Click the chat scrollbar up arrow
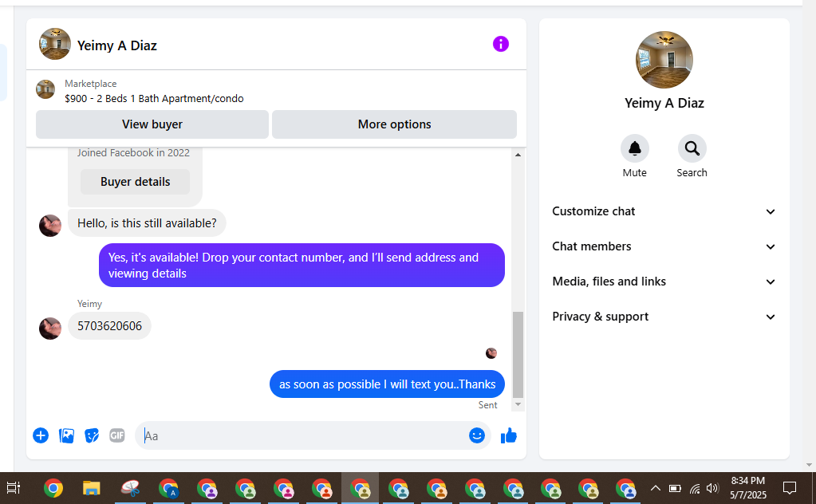 click(518, 155)
